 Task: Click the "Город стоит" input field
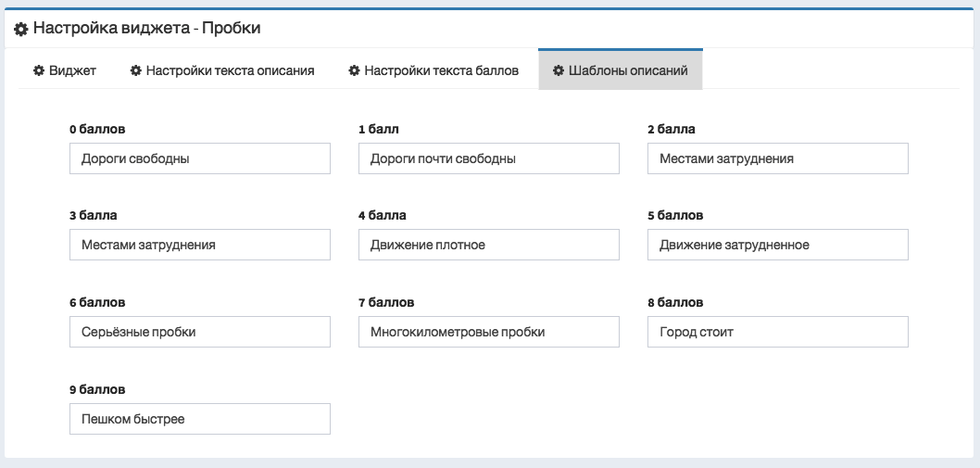(778, 332)
